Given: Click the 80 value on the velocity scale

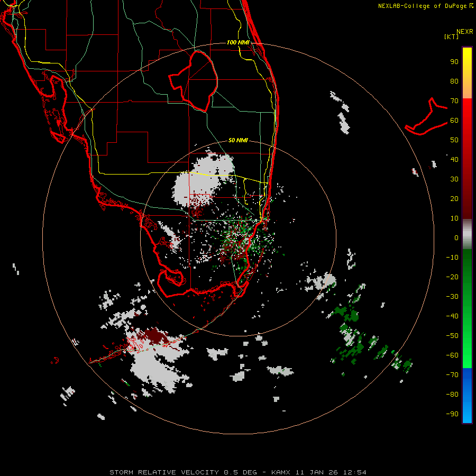Looking at the screenshot, I should 454,81.
